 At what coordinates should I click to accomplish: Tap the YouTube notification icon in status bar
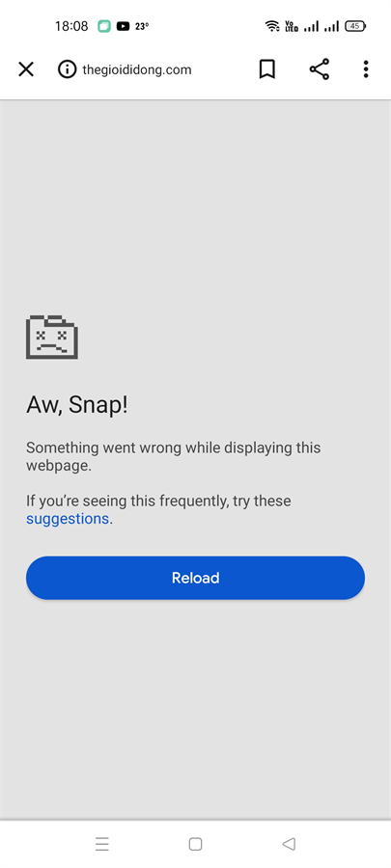[123, 26]
